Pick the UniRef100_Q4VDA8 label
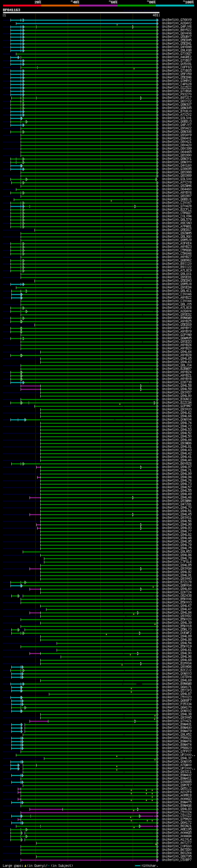197x868 pixels. [177, 47]
